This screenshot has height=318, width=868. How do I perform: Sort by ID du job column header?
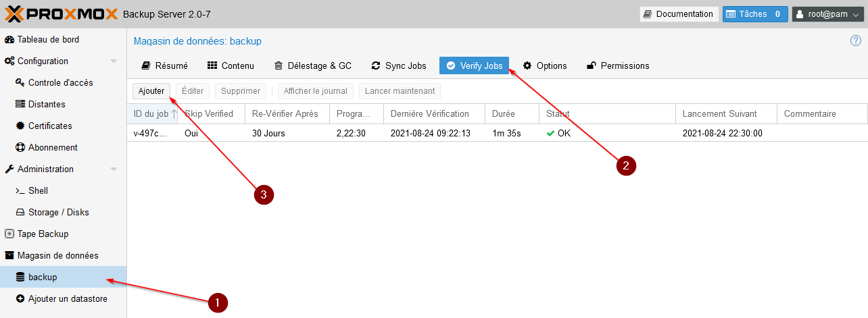(151, 114)
